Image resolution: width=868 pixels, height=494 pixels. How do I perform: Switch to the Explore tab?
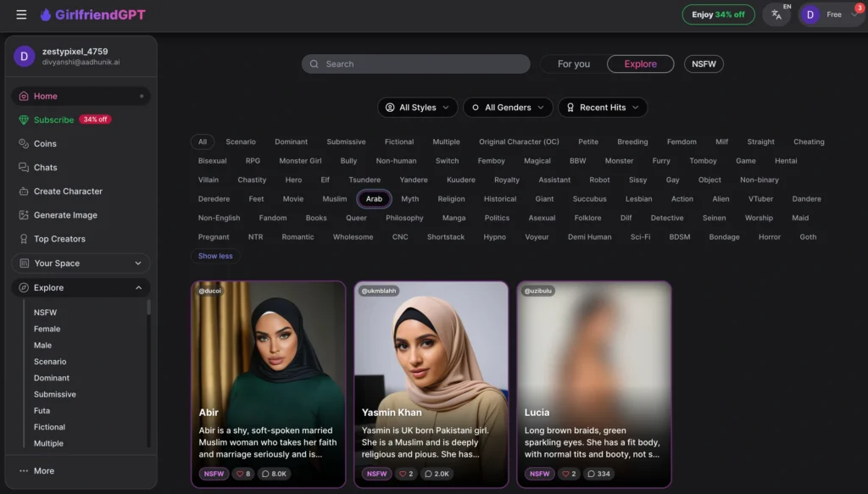tap(641, 64)
